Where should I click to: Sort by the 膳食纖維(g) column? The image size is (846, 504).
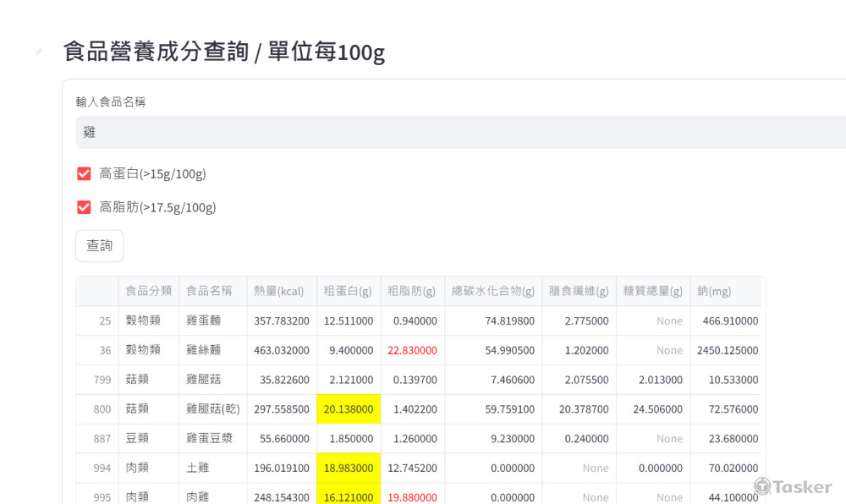coord(579,291)
